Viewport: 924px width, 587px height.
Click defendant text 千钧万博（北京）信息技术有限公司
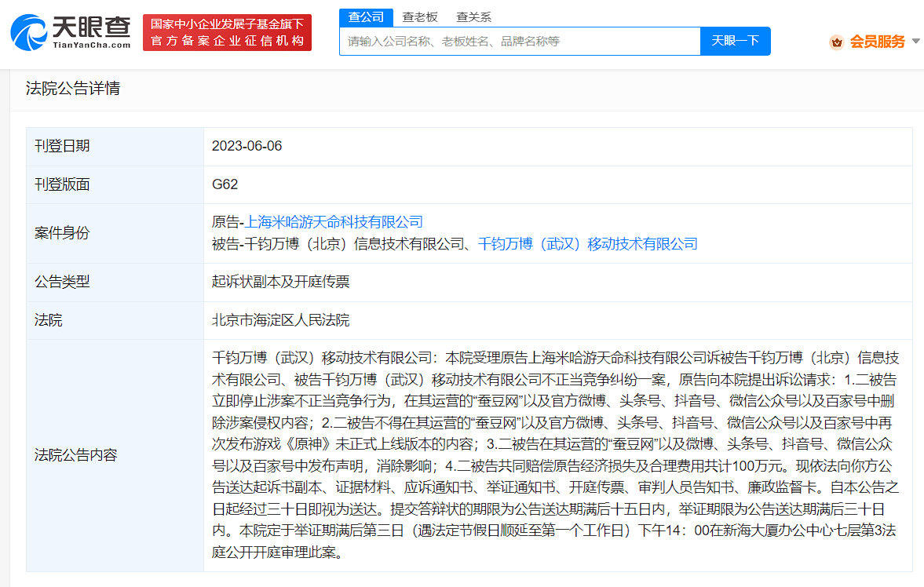pyautogui.click(x=353, y=244)
